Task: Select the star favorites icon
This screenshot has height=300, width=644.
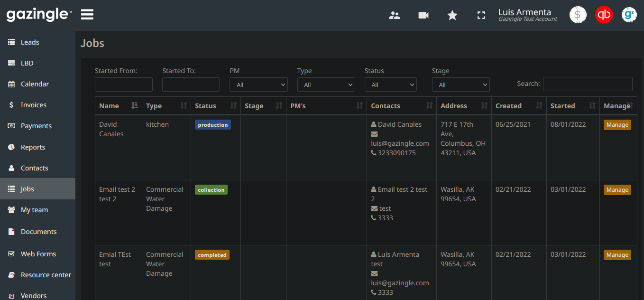Action: coord(452,15)
